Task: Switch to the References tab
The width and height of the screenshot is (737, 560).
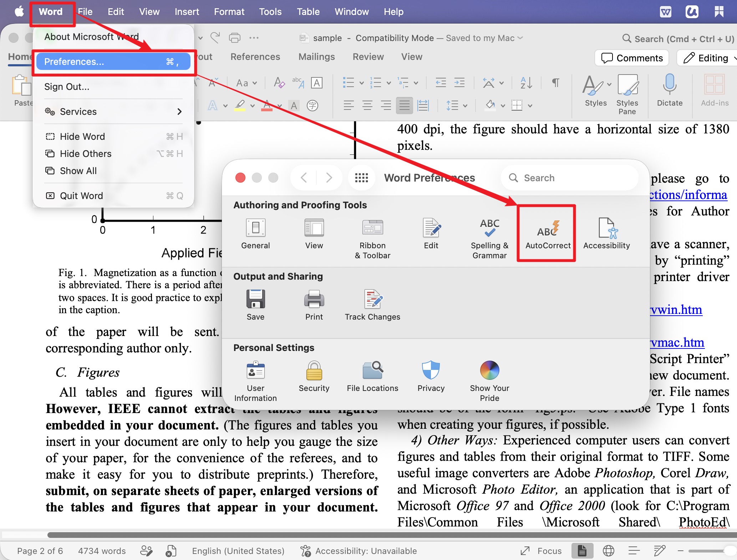Action: coord(255,57)
